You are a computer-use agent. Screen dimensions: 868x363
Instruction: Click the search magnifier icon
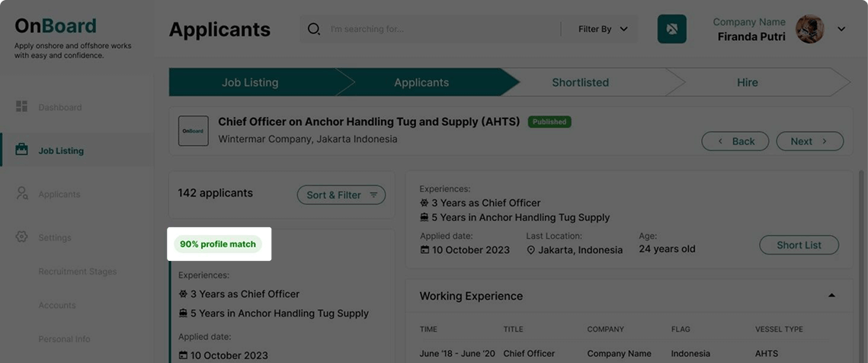(x=314, y=29)
